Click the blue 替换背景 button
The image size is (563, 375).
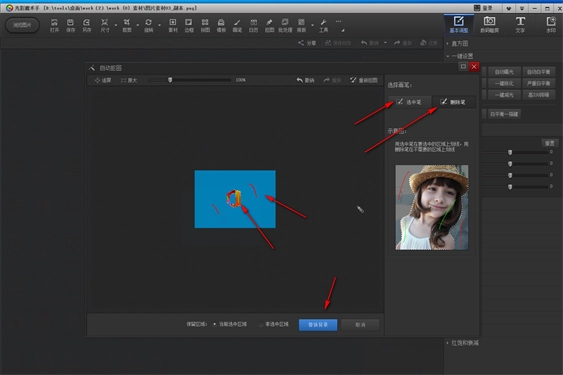coord(318,325)
